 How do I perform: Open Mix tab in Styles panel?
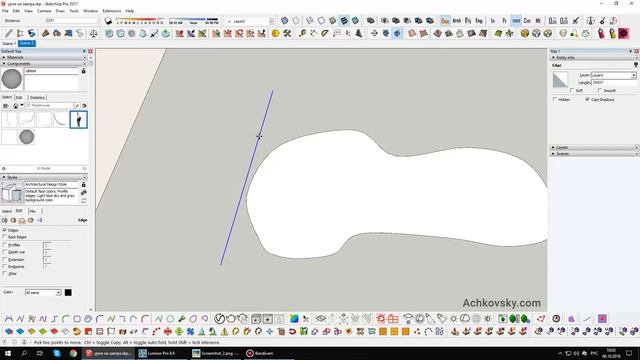tap(33, 211)
